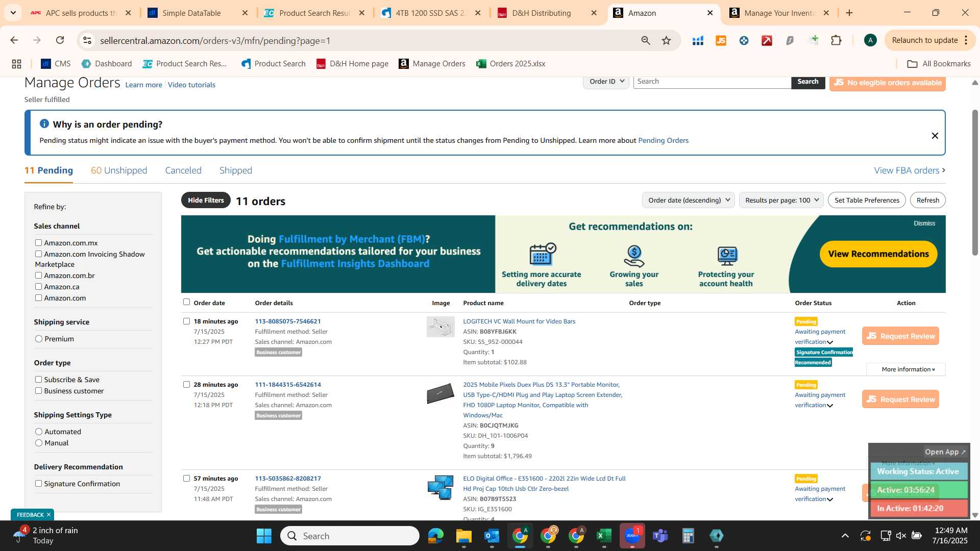Image resolution: width=980 pixels, height=551 pixels.
Task: Open Excel from the taskbar
Action: pos(604,536)
